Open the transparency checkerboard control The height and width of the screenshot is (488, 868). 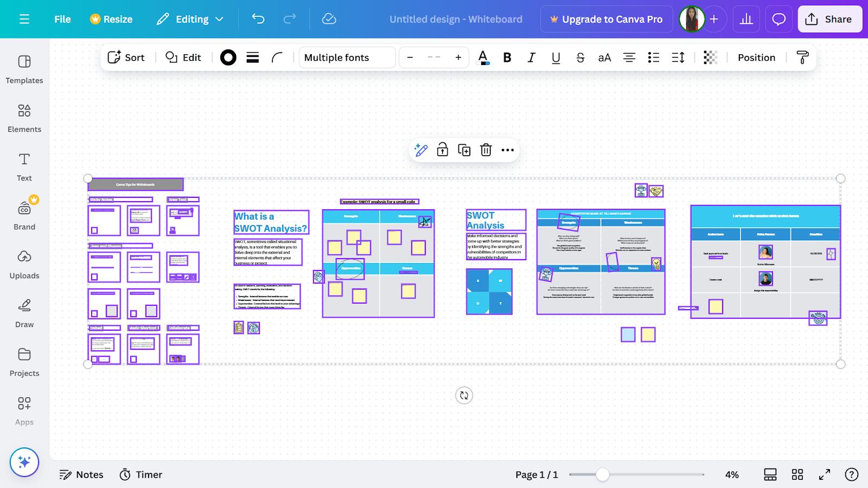[711, 57]
